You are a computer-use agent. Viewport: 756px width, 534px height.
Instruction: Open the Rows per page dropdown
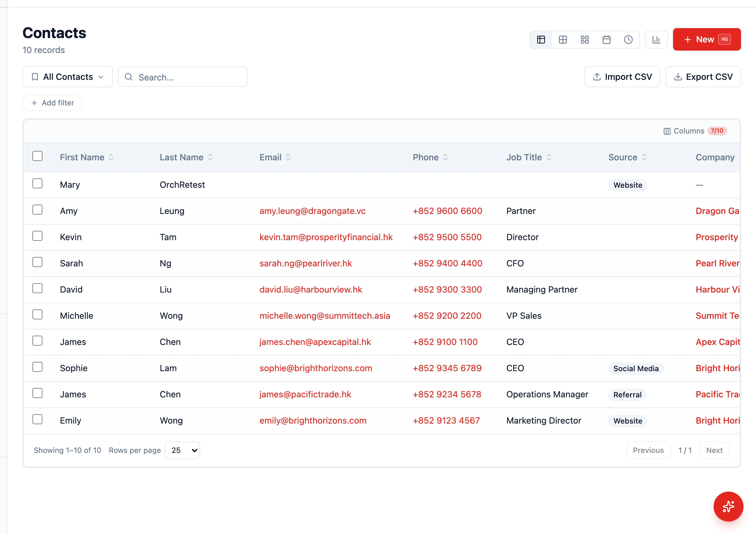tap(182, 450)
